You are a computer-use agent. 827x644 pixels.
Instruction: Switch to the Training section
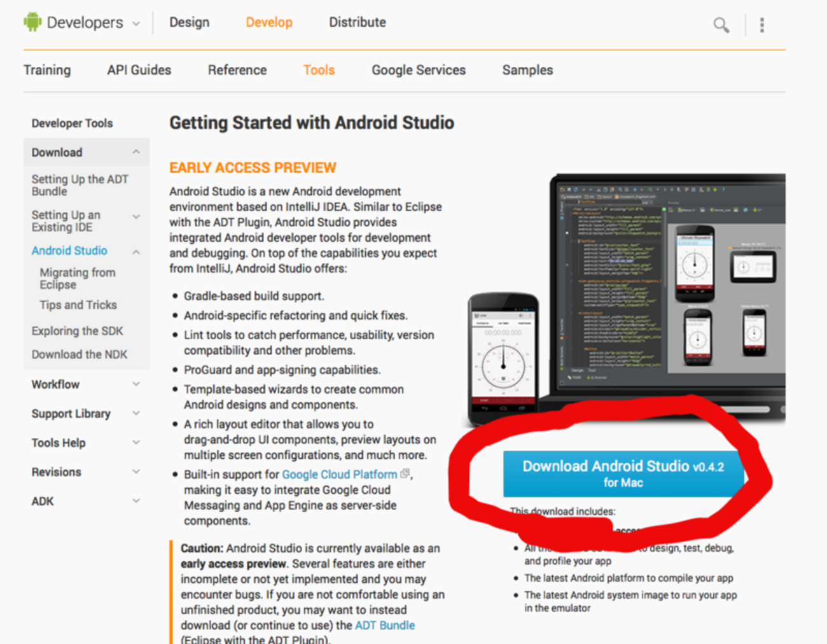tap(47, 70)
